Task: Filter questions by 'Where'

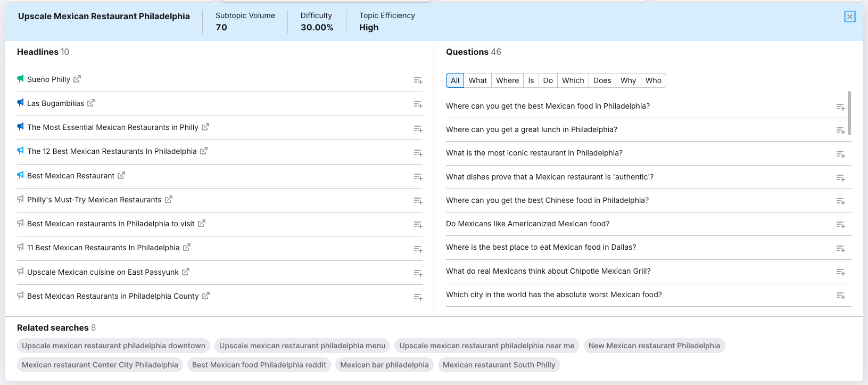Action: tap(507, 80)
